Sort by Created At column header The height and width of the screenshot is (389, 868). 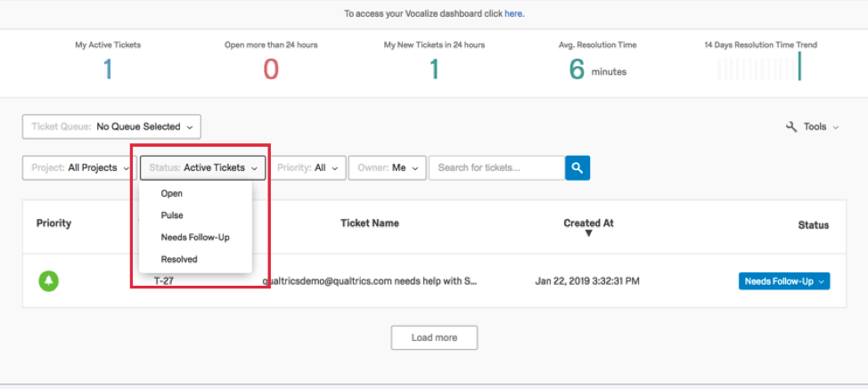(588, 223)
